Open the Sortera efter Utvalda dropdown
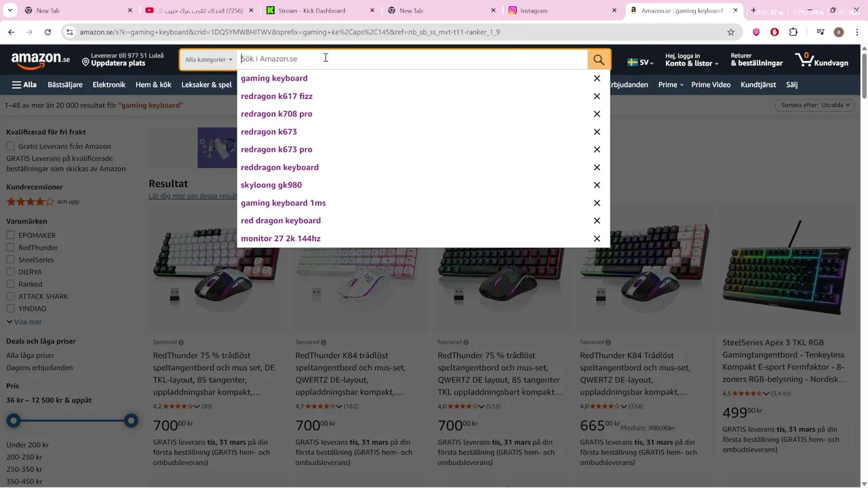 coord(815,105)
